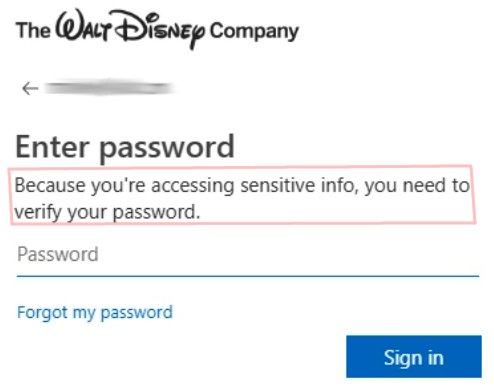
Task: Click the word "Company" in the header logo
Action: 254,32
